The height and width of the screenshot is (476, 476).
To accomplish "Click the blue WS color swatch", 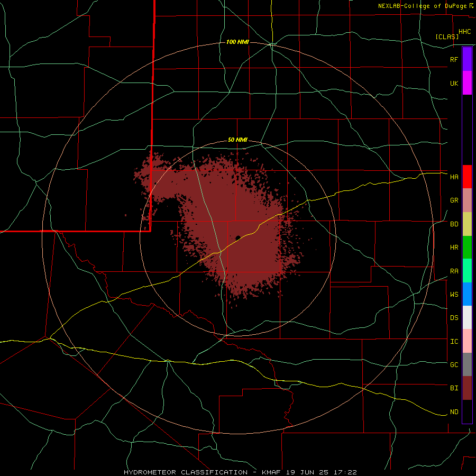I will click(x=467, y=294).
